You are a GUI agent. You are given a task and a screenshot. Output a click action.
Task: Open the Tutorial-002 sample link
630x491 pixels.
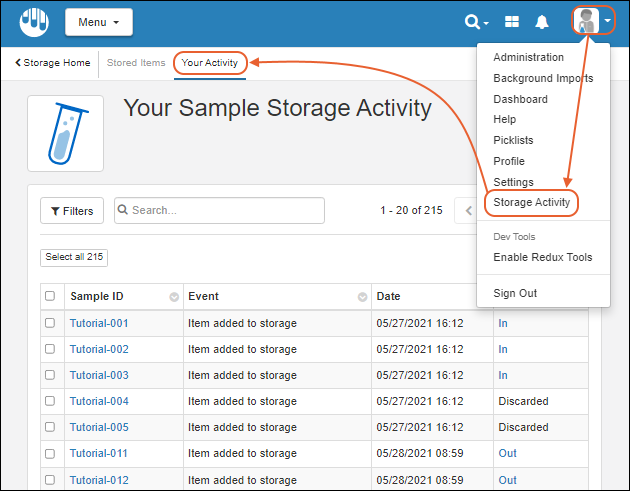(99, 349)
